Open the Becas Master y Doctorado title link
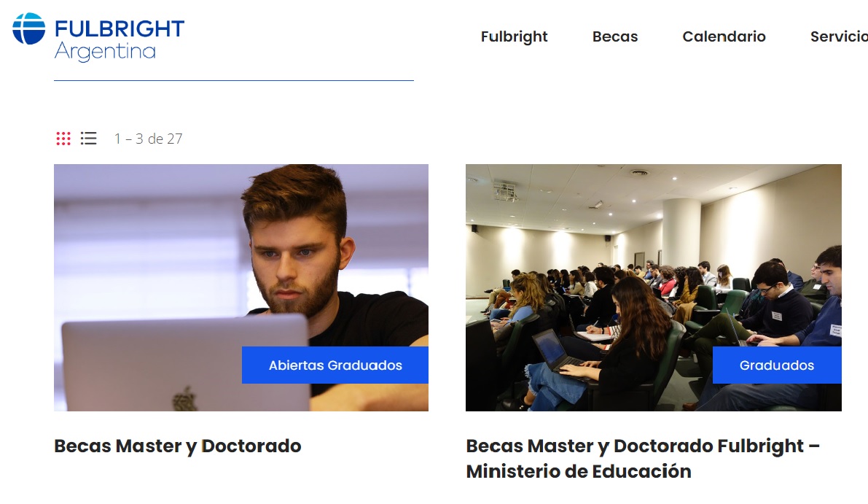868x504 pixels. (178, 446)
